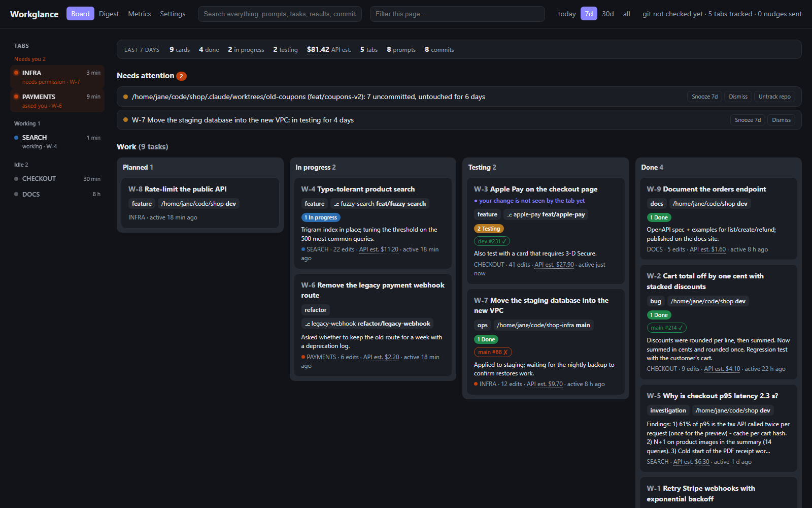Image resolution: width=812 pixels, height=508 pixels.
Task: Focus the Filter this page field
Action: tap(457, 14)
